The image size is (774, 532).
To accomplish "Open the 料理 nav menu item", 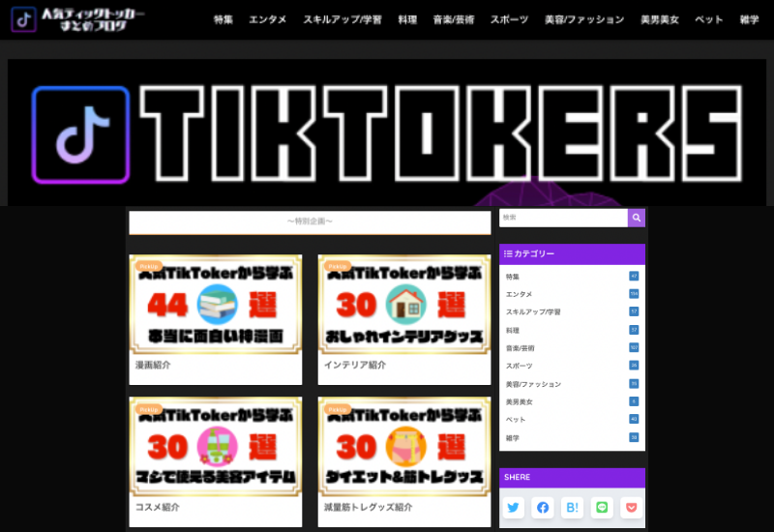I will click(407, 19).
